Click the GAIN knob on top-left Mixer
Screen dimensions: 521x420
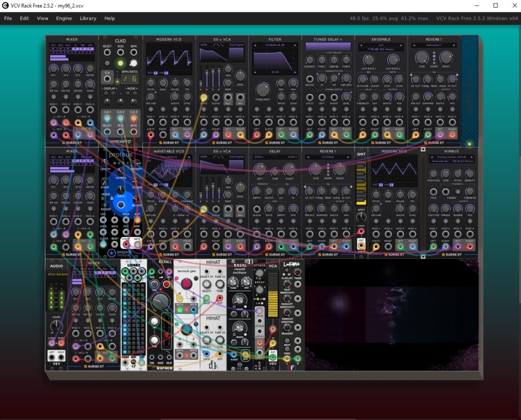(90, 84)
